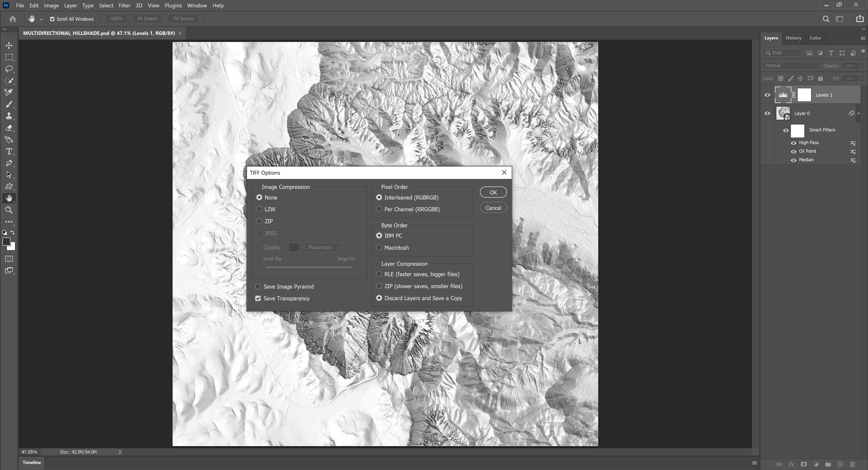
Task: Collapse the Smart Filters list on Layer 0
Action: tap(859, 113)
